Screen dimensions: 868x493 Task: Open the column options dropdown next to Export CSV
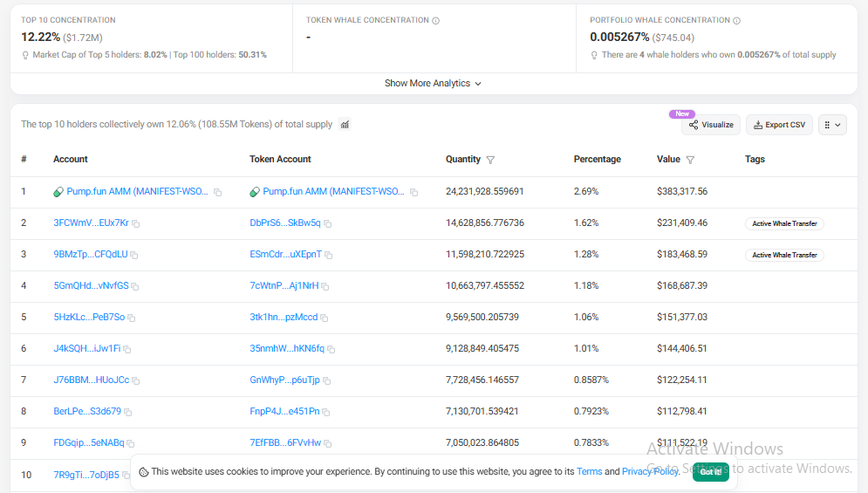click(x=832, y=125)
